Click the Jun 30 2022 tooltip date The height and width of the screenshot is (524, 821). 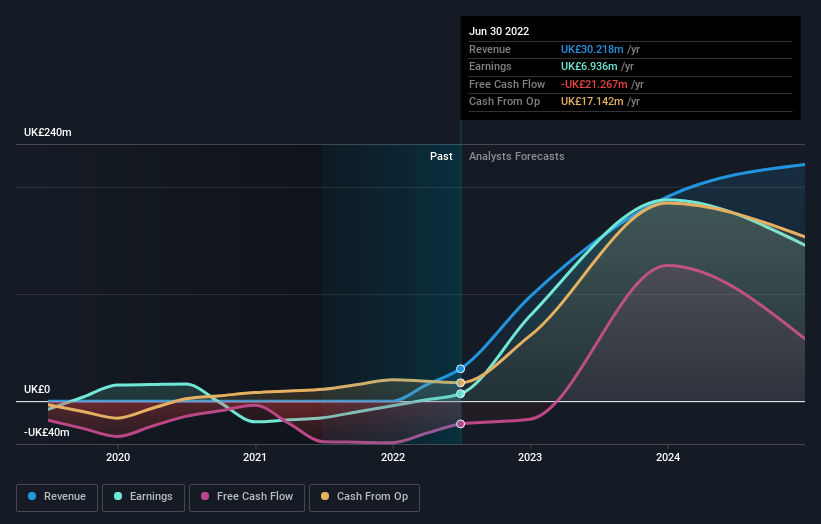[499, 31]
